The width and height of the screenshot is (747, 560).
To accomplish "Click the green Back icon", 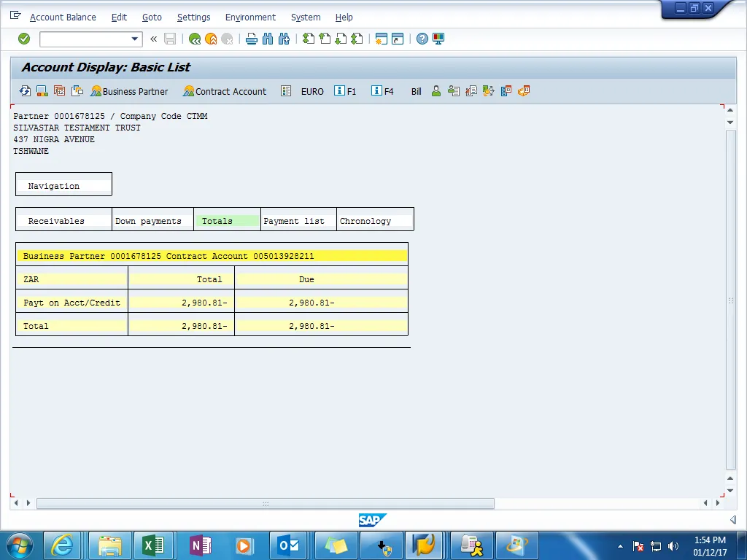I will pos(194,39).
